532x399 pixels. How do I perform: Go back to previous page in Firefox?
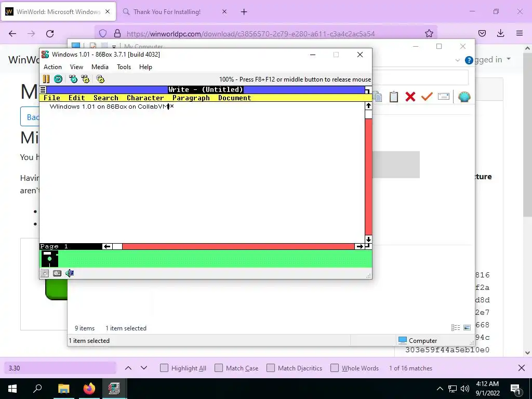[12, 33]
